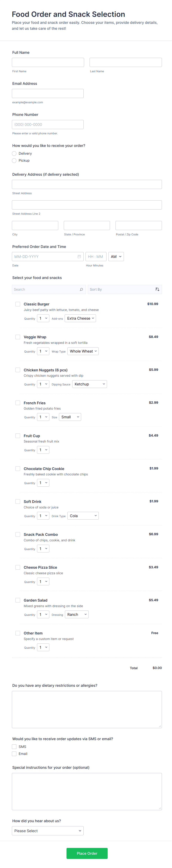Expand the Extra Cheese add-ons dropdown

tap(80, 318)
